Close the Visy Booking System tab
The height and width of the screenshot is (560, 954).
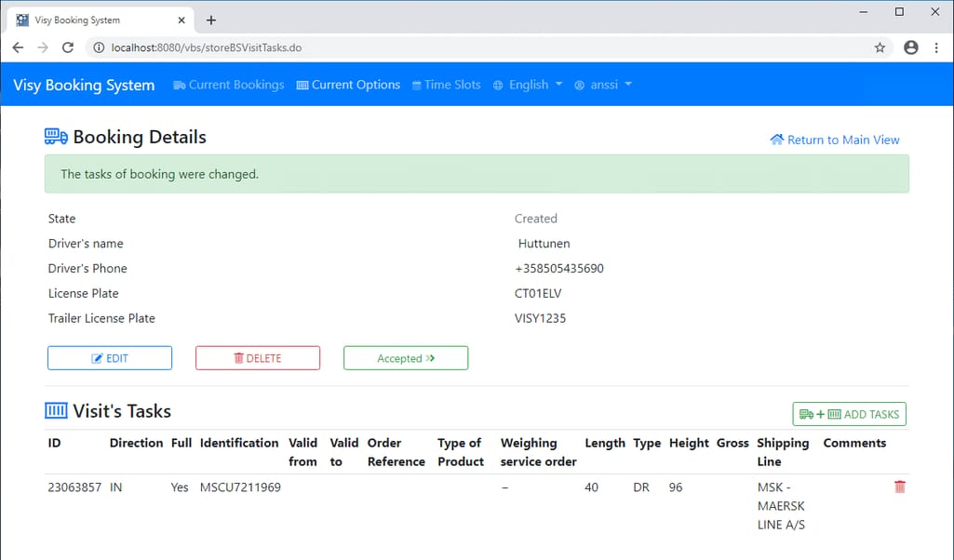pyautogui.click(x=181, y=20)
